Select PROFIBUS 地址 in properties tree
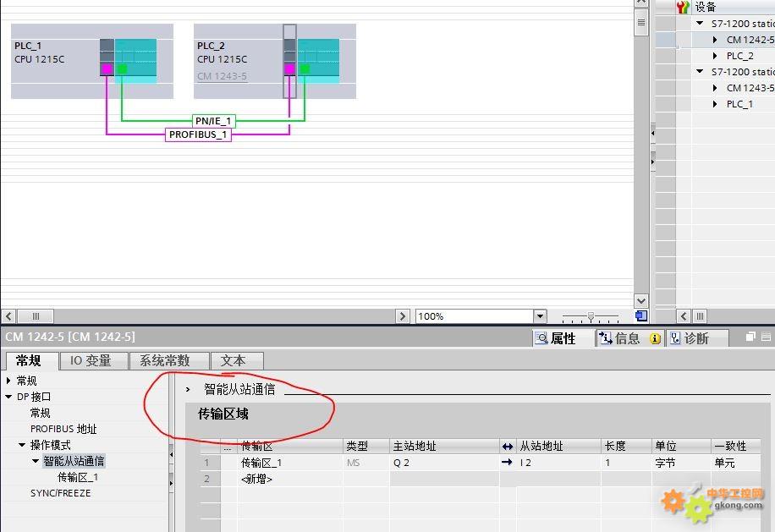The height and width of the screenshot is (532, 775). pos(63,429)
